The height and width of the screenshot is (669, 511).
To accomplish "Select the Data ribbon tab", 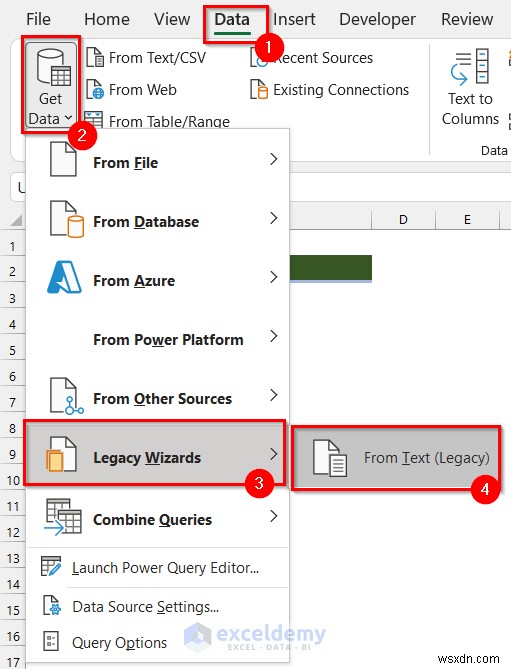I will click(x=232, y=20).
